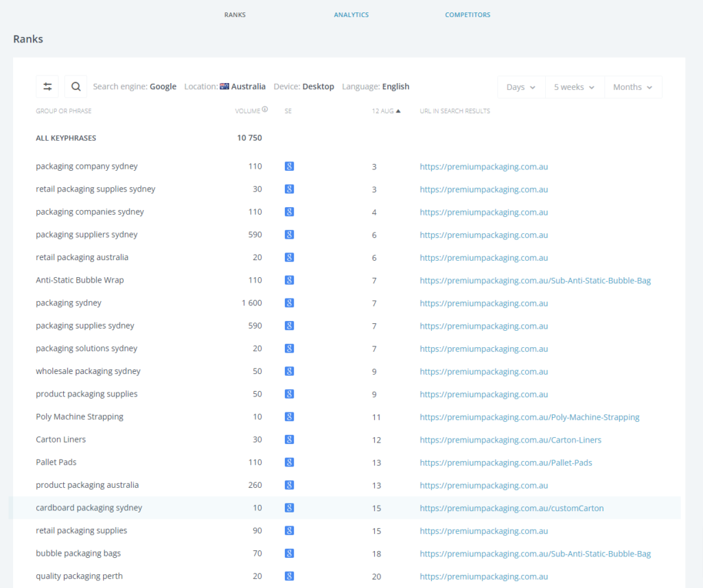Click Google icon for packaging supplies sydney

(289, 326)
